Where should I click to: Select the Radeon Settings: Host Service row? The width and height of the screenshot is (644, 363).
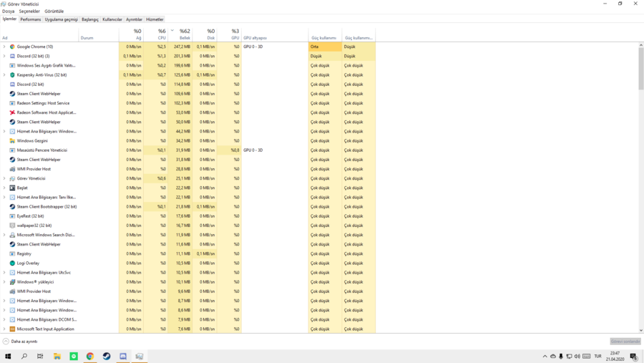187,103
